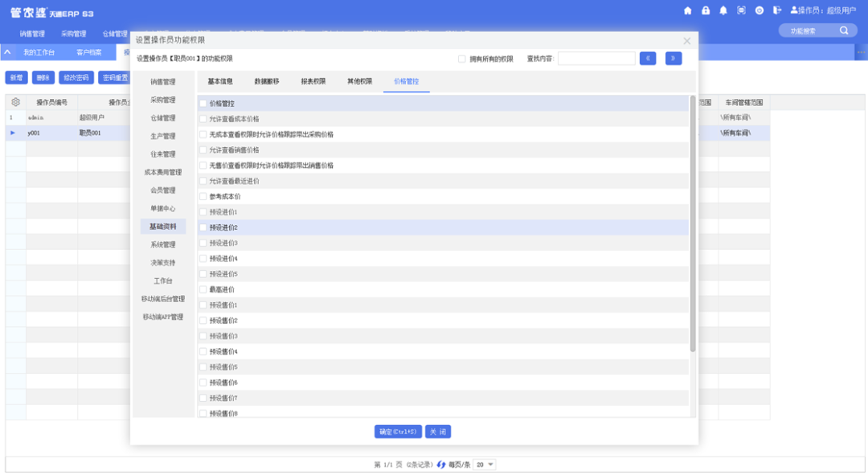Image resolution: width=868 pixels, height=475 pixels.
Task: Expand the row marker arrow for y001
Action: (x=13, y=133)
